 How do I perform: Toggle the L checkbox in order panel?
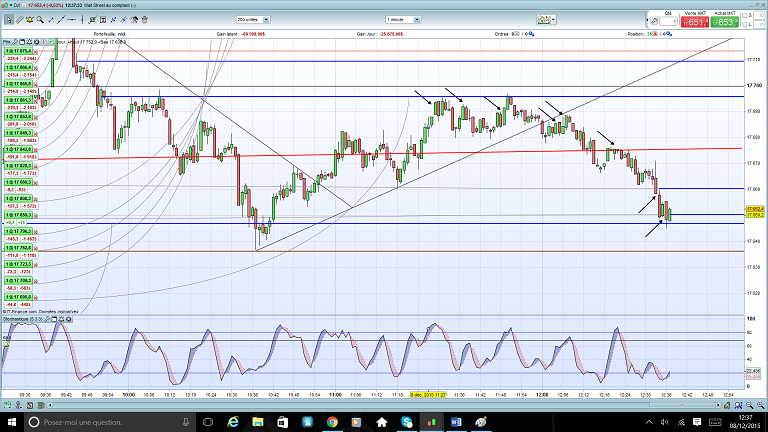coord(745,24)
